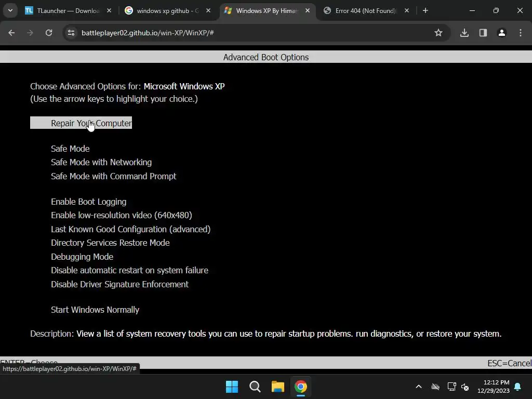
Task: Click the Microsoft Windows XP heading text
Action: (x=184, y=87)
